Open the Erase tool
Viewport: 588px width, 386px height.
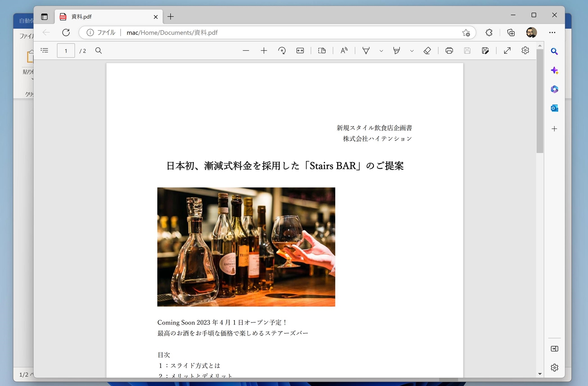(427, 50)
